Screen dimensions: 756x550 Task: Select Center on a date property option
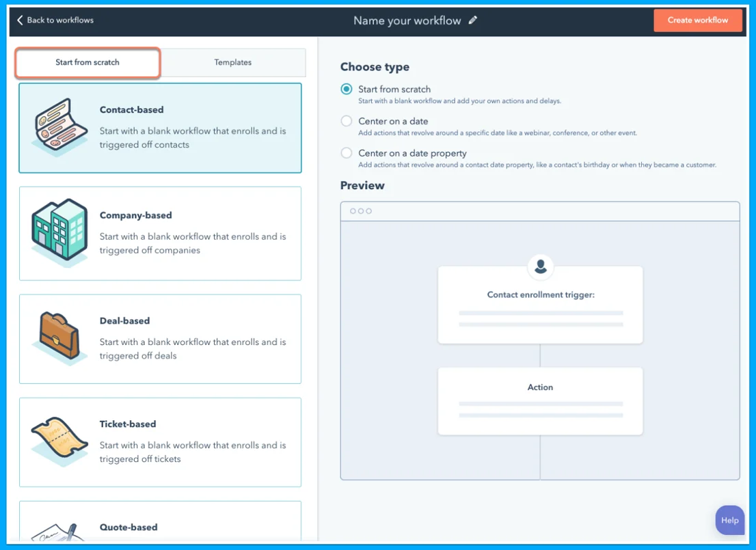347,153
